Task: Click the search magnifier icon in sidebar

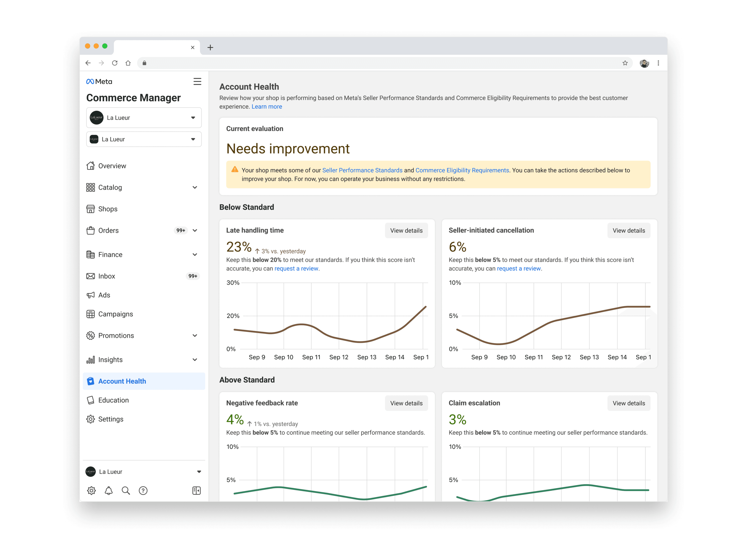Action: tap(126, 491)
